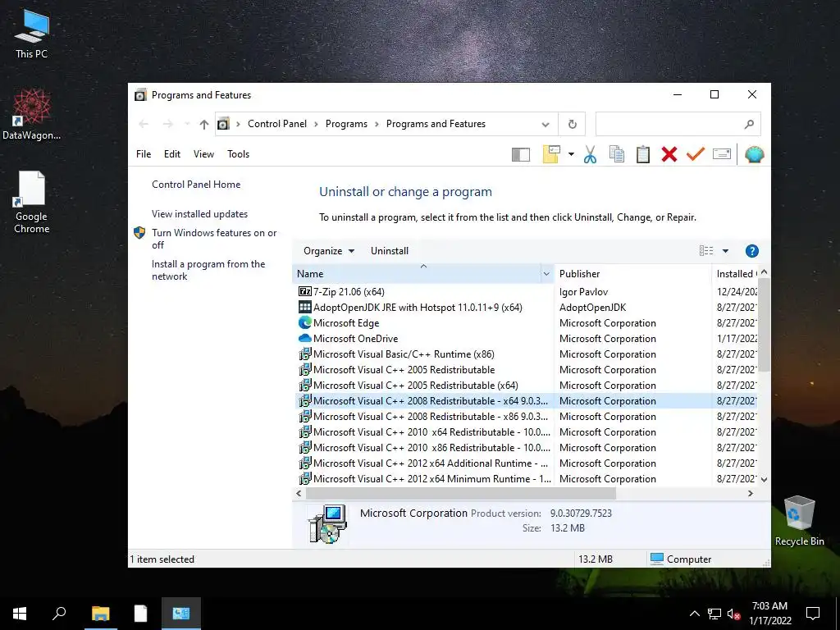Open the notification center icon
The width and height of the screenshot is (840, 630).
813,614
